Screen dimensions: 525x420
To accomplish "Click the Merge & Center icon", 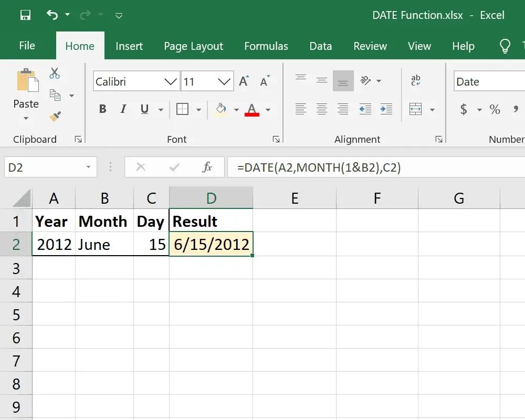I will [415, 109].
